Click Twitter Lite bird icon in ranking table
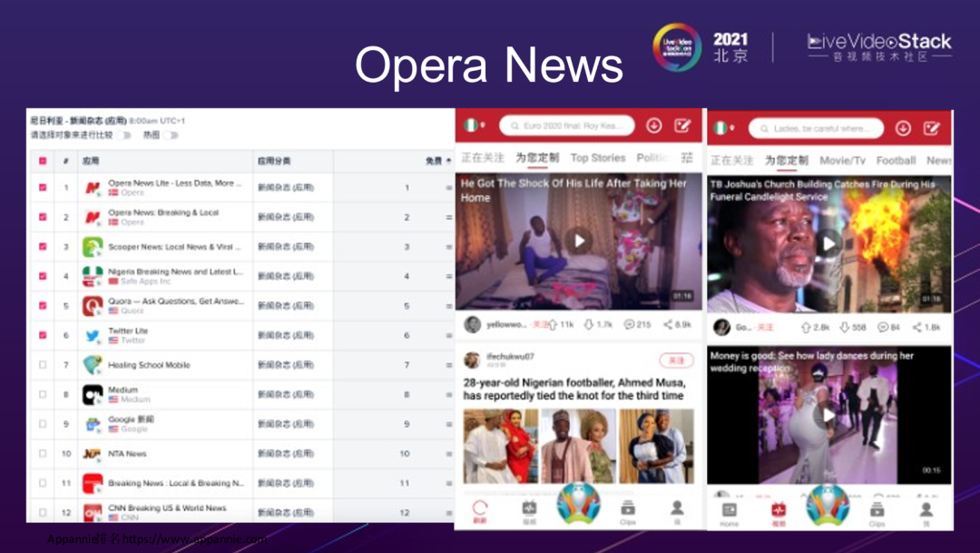Screen dimensions: 980x553 (x=93, y=335)
